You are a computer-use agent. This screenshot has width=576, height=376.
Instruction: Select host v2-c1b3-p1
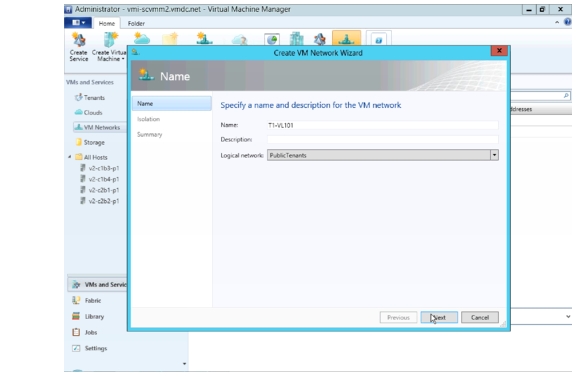click(x=100, y=168)
